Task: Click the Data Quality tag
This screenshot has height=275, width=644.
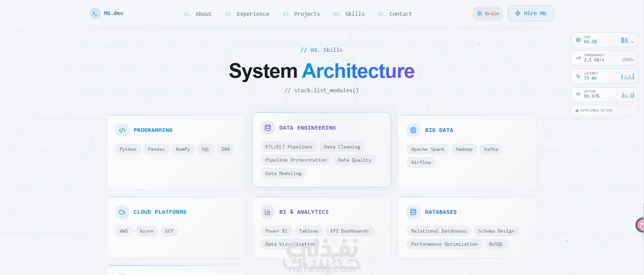Action: (x=354, y=160)
